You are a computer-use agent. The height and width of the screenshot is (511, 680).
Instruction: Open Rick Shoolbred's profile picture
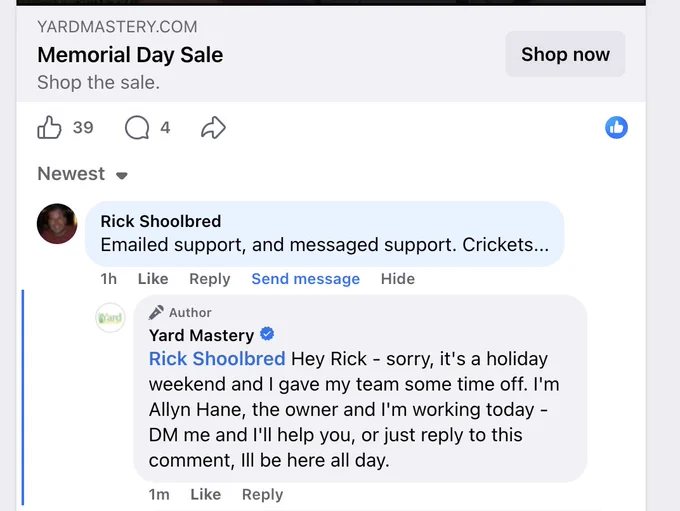[x=57, y=224]
